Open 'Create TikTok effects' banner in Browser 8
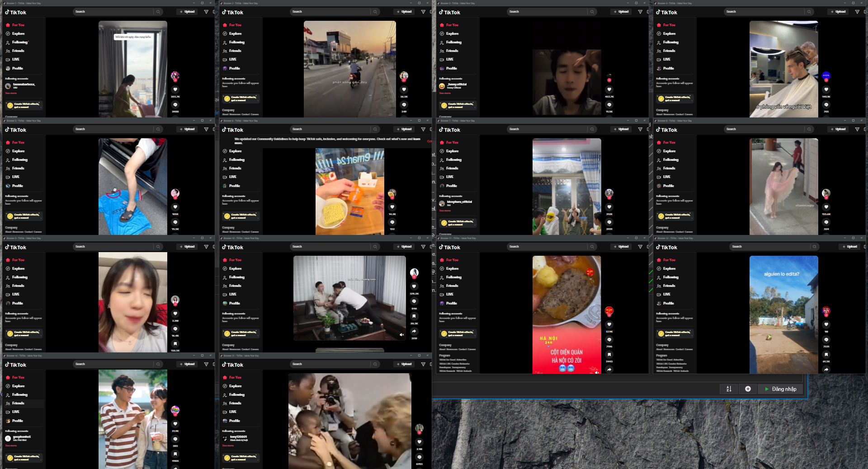 (675, 216)
